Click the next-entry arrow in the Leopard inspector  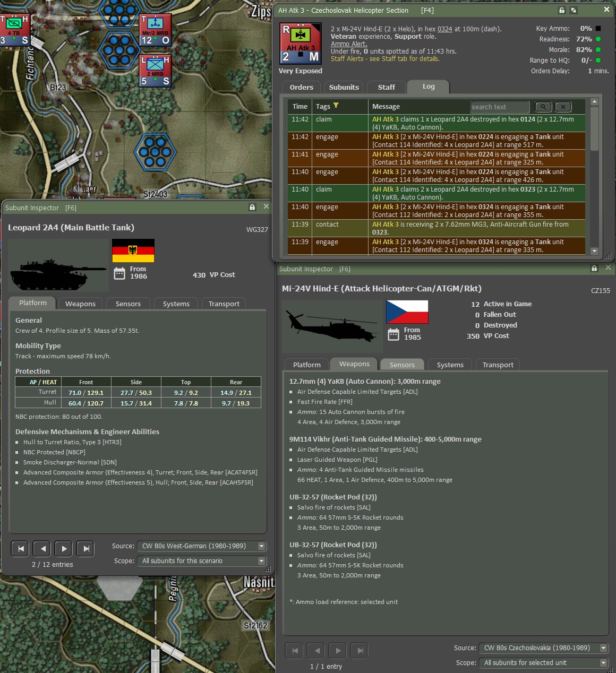tap(63, 548)
